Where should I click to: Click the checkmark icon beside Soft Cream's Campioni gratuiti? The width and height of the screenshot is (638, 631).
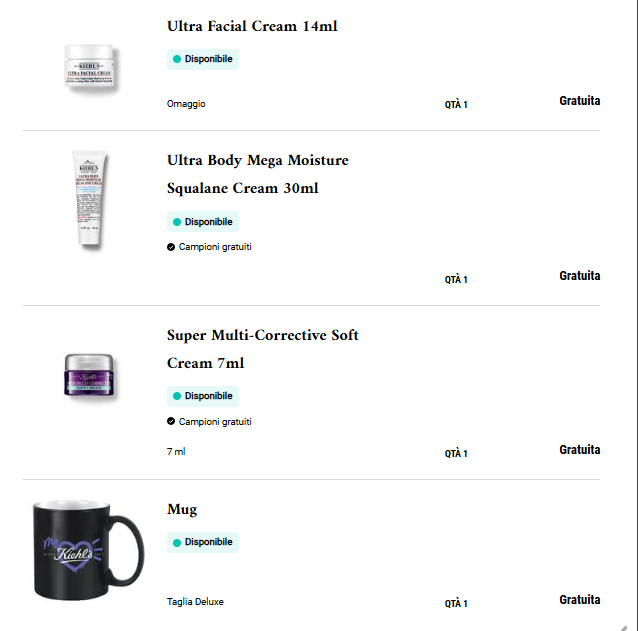pos(171,422)
